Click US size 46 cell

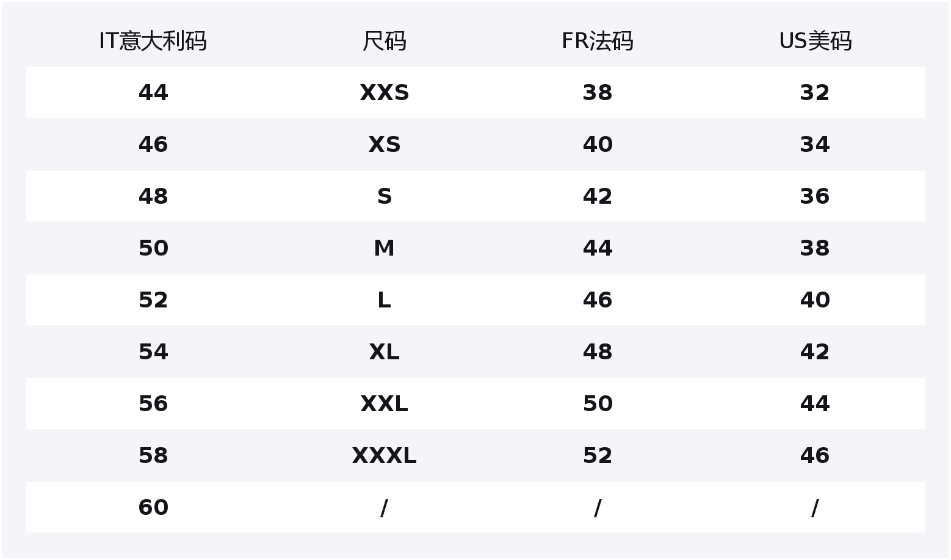click(x=815, y=456)
